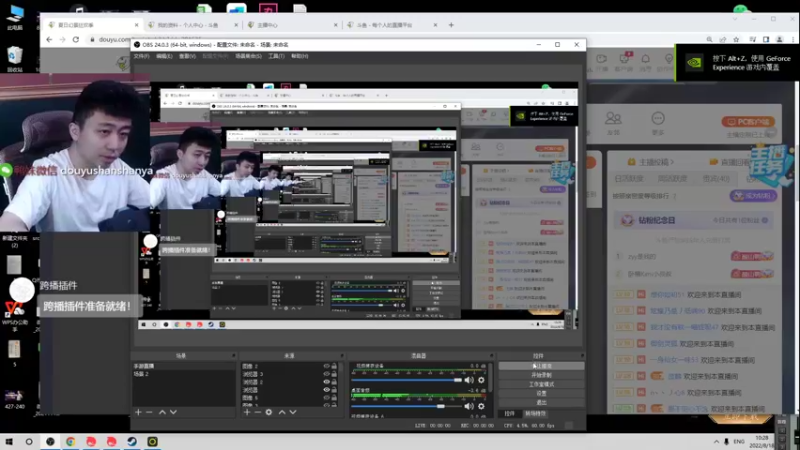Go back in Chrome browser
This screenshot has height=450, width=800.
click(49, 39)
